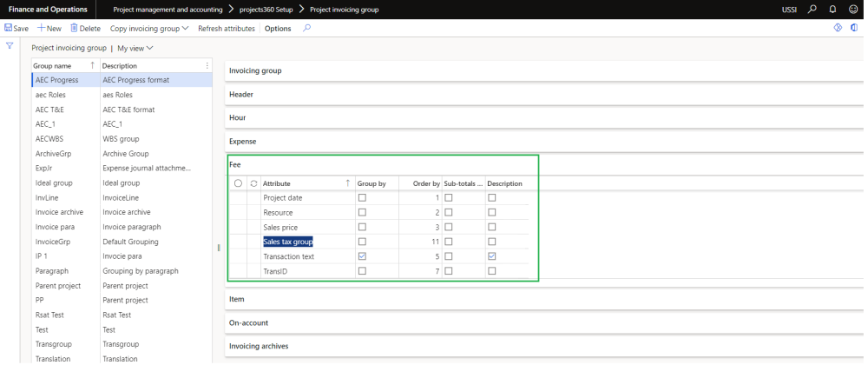Open Copy invoicing group dropdown
868x365 pixels.
pos(150,28)
